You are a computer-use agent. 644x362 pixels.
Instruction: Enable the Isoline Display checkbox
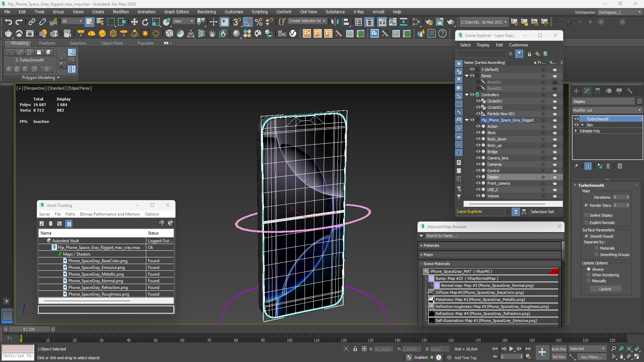tap(586, 215)
